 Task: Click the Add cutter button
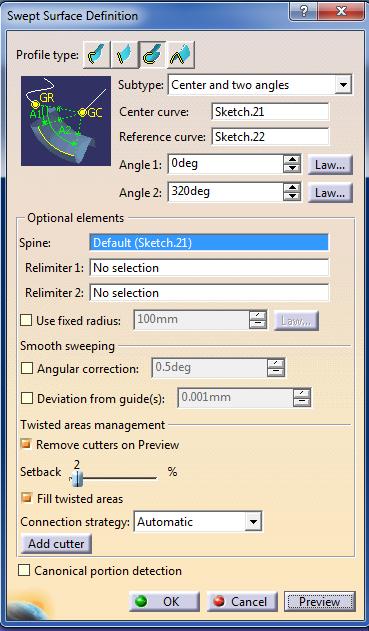(56, 544)
